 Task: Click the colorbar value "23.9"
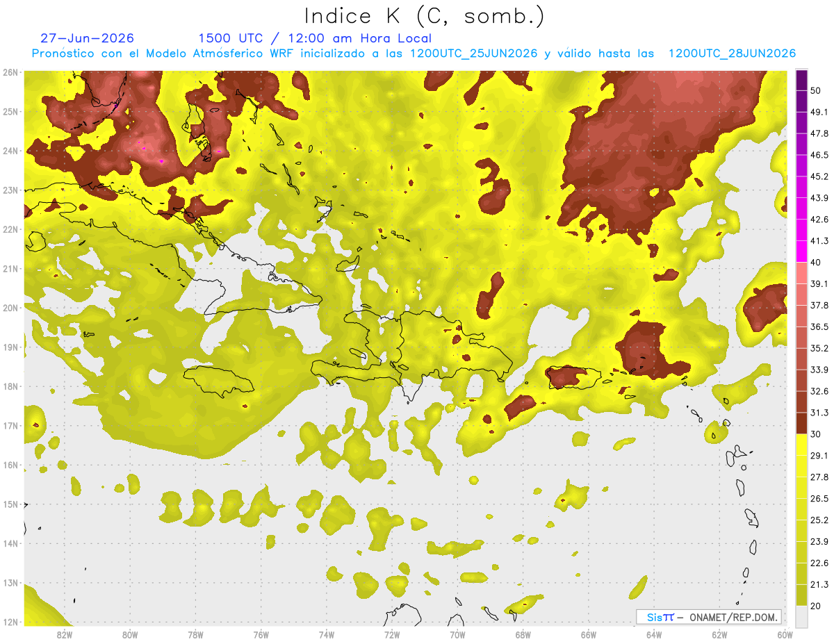[819, 541]
